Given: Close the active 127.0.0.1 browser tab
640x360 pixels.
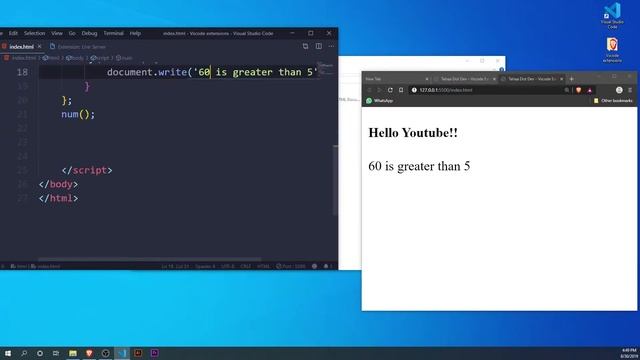Looking at the screenshot, I should tap(562, 79).
